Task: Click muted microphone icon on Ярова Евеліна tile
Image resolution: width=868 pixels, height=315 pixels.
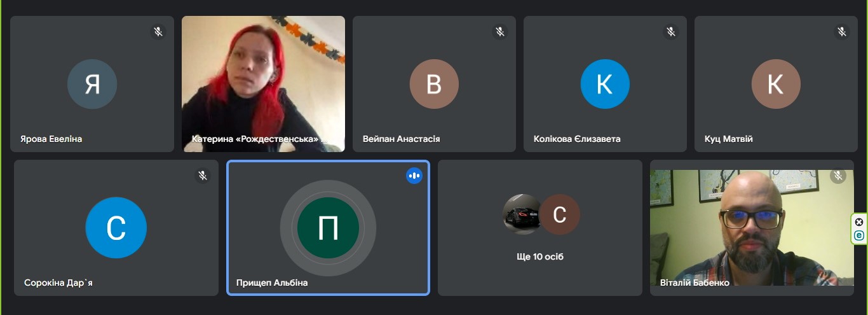Action: tap(158, 31)
